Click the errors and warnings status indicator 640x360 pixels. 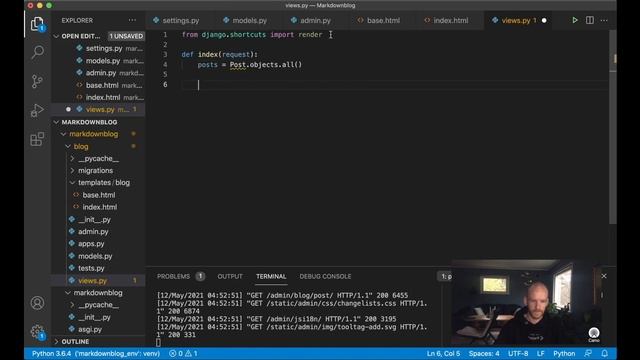click(183, 353)
